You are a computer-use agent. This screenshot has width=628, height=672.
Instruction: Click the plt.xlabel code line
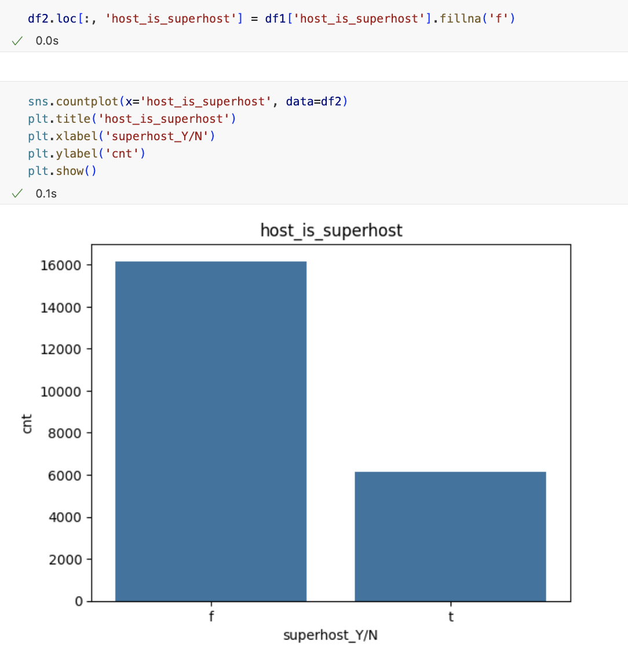tap(121, 136)
